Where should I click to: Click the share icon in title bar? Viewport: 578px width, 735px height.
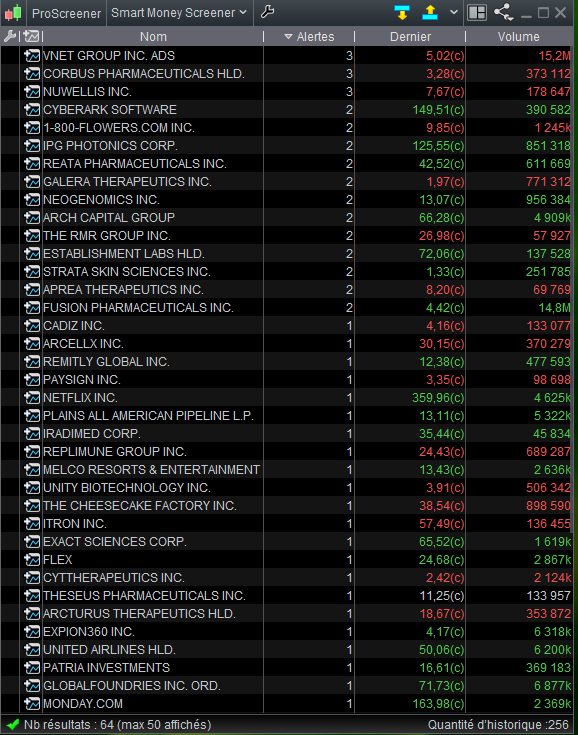click(503, 12)
